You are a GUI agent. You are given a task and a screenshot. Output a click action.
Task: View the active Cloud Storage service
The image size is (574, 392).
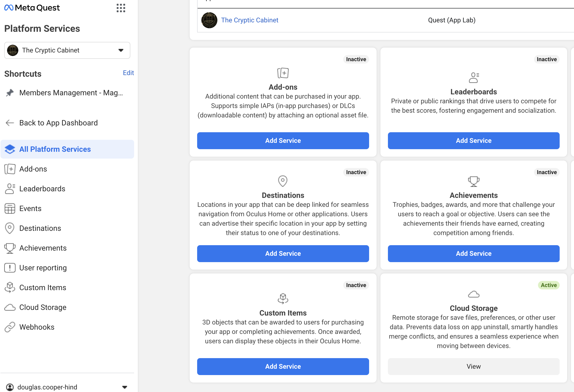click(473, 366)
